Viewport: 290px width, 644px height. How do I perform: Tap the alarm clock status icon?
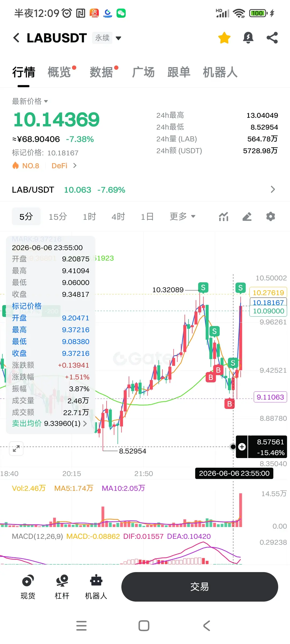(67, 13)
